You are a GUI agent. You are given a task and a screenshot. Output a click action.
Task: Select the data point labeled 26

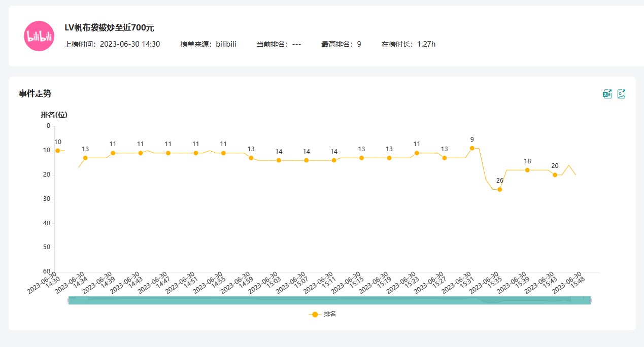tap(500, 189)
